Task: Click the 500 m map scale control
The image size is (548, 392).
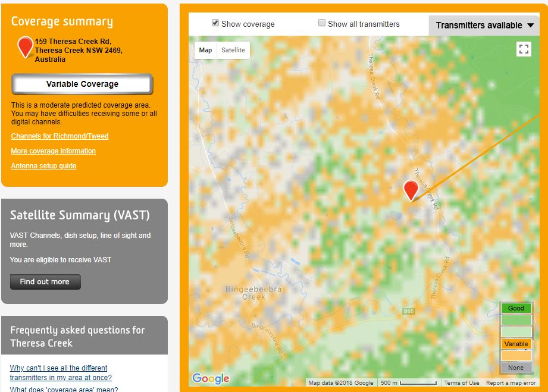Action: click(x=409, y=383)
